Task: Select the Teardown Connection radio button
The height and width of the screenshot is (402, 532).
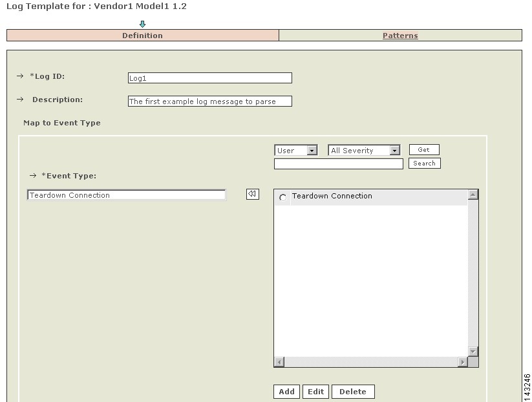Action: (282, 197)
